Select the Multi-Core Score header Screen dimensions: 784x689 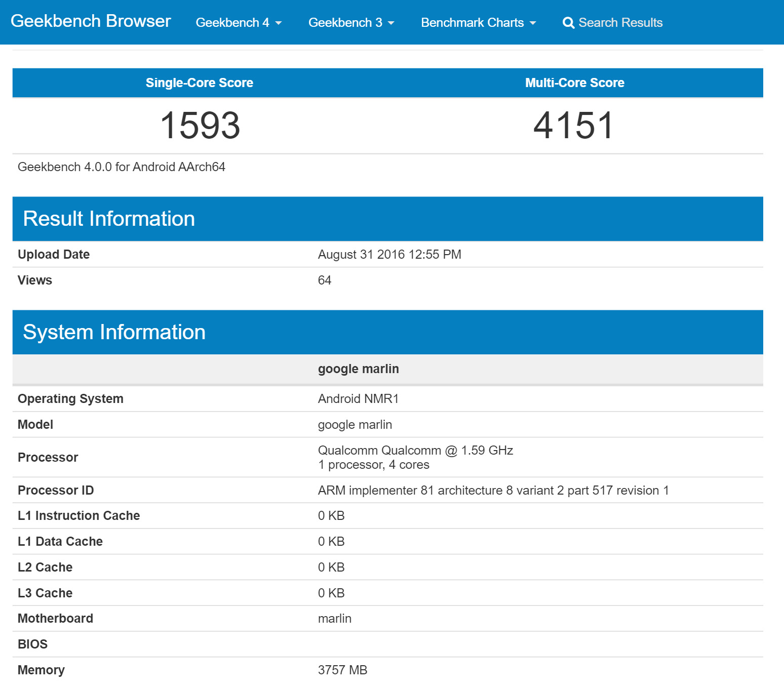pos(575,83)
